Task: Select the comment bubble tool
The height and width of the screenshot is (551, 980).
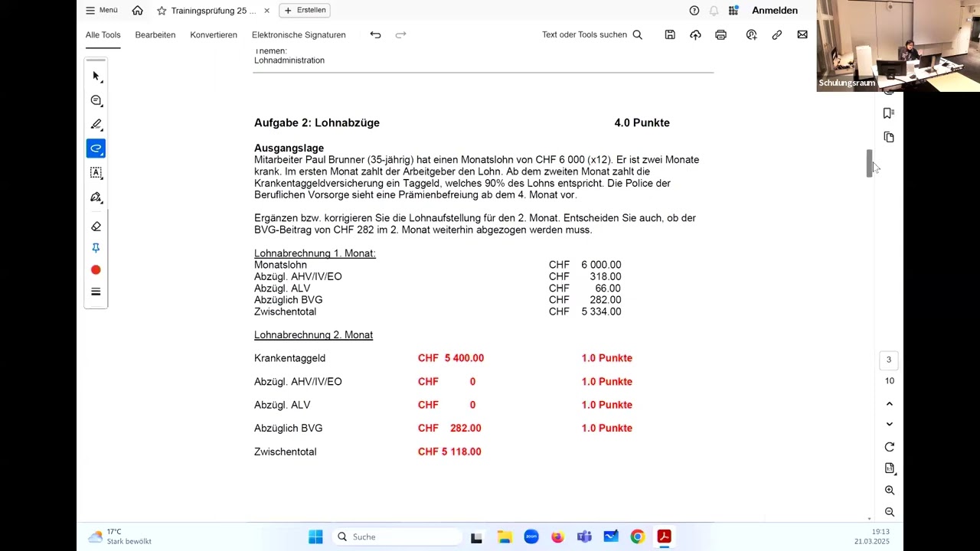Action: coord(96,100)
